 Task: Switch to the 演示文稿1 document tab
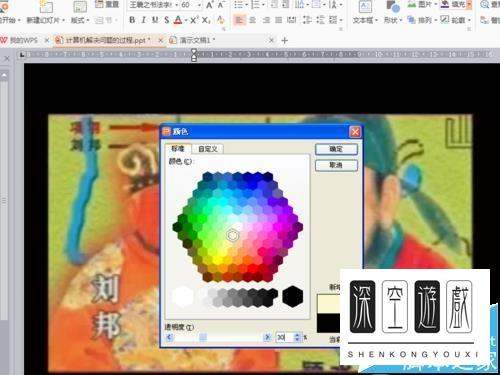pos(195,41)
